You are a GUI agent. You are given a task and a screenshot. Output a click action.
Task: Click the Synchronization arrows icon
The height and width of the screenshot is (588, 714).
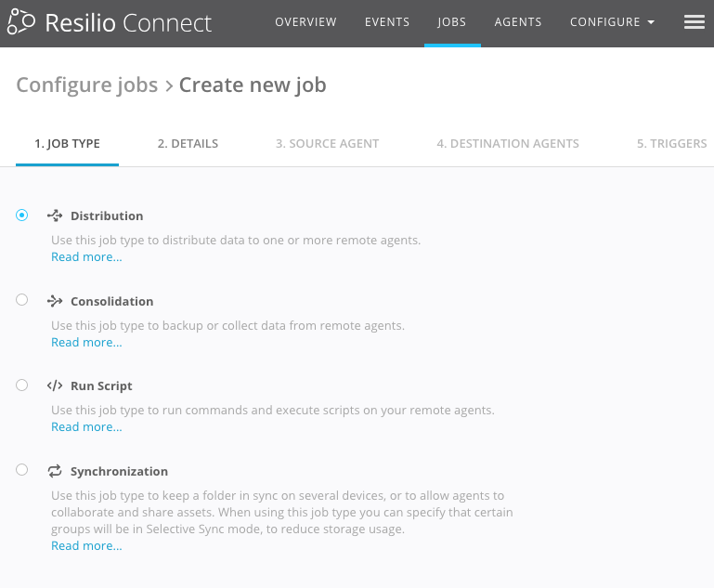(55, 471)
